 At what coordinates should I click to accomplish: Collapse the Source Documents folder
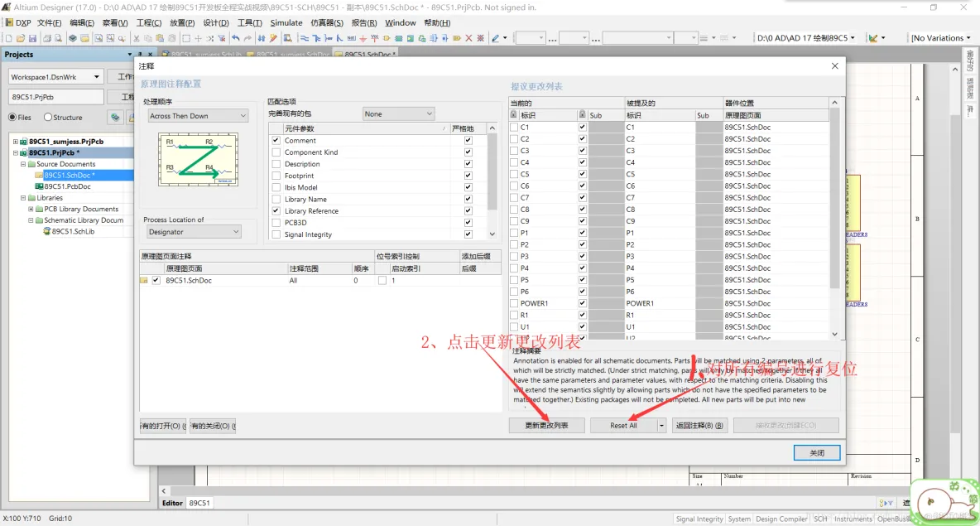(x=23, y=164)
